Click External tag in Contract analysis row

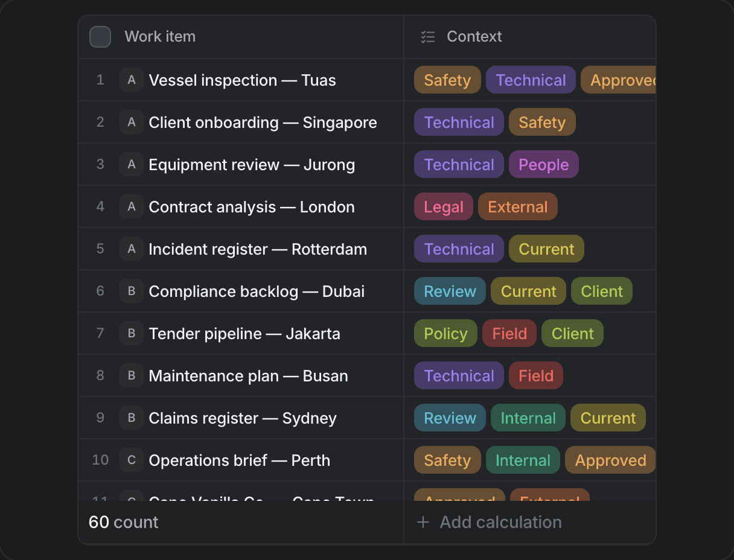[x=518, y=206]
